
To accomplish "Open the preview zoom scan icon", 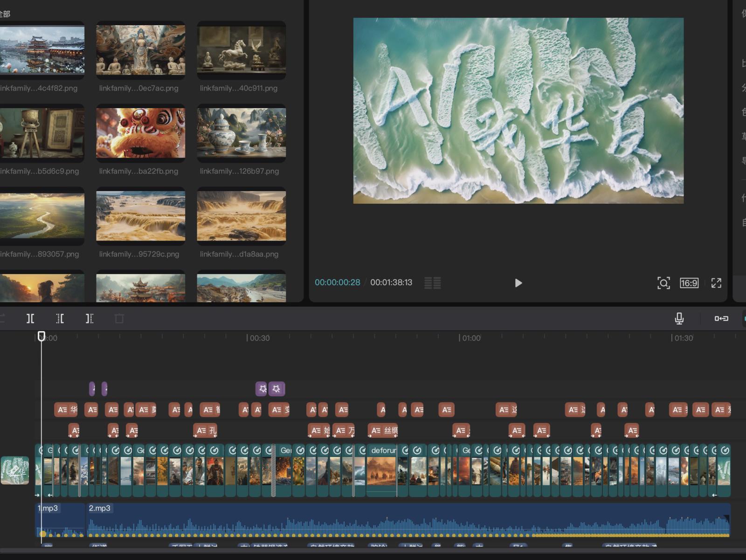I will (x=663, y=283).
